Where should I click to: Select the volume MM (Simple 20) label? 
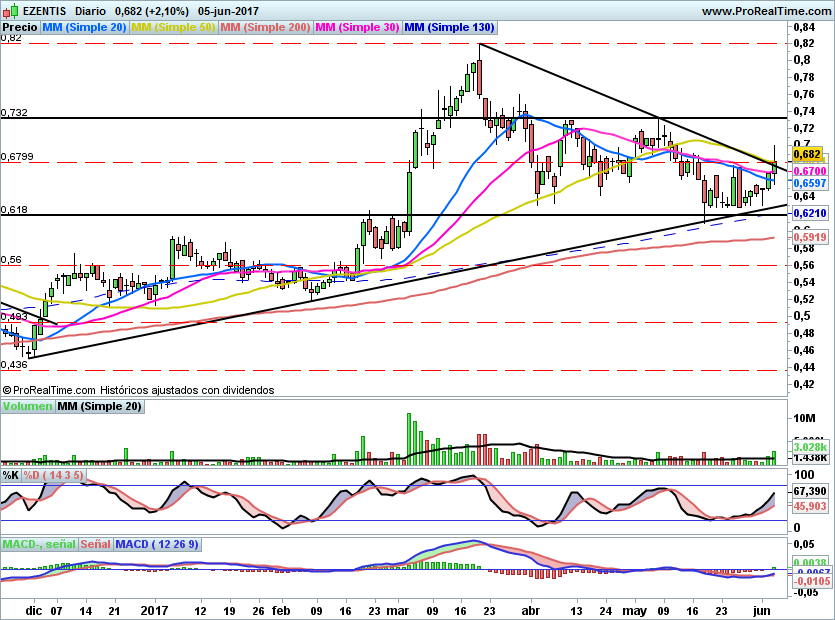coord(99,406)
